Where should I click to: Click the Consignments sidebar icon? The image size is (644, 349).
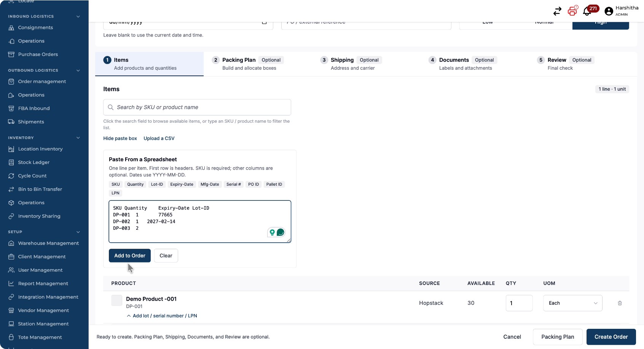click(x=11, y=28)
